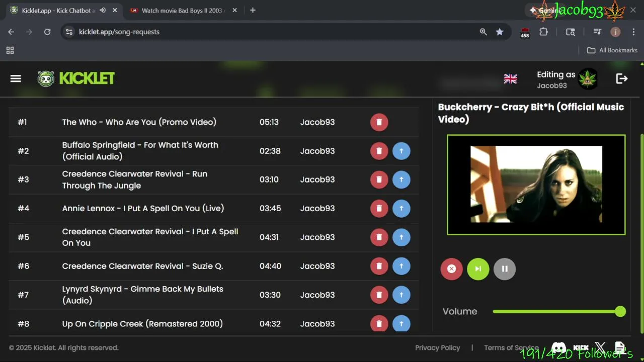The height and width of the screenshot is (362, 644).
Task: Bookmark this page with star
Action: (500, 32)
